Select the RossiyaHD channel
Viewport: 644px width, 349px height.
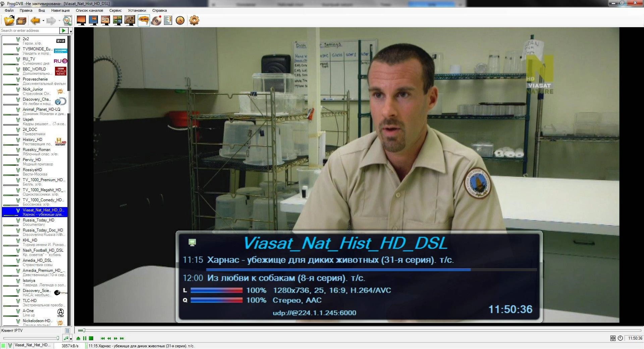click(x=35, y=172)
